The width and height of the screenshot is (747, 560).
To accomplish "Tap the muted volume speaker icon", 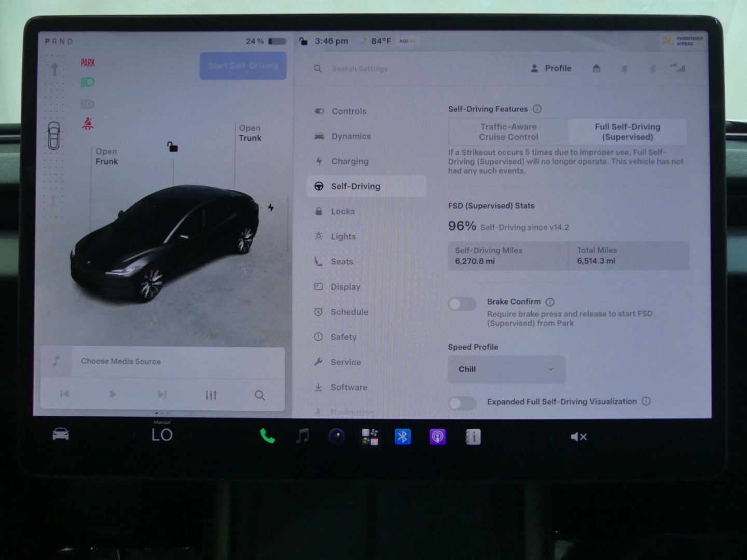I will click(578, 437).
